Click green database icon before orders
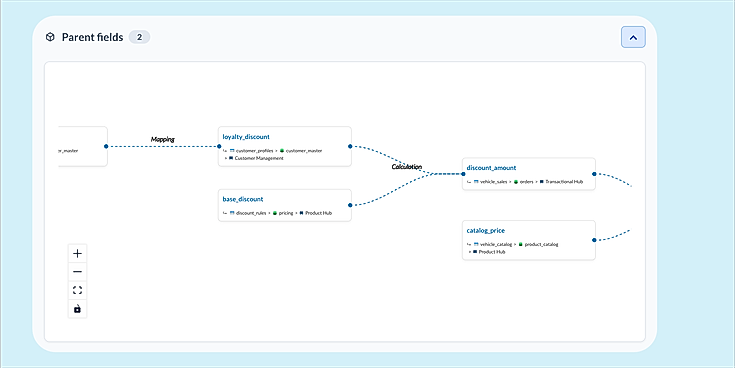The height and width of the screenshot is (368, 735). coord(516,181)
